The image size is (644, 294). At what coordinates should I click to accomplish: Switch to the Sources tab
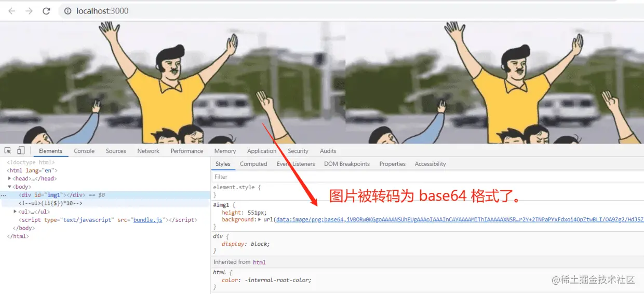pos(116,151)
